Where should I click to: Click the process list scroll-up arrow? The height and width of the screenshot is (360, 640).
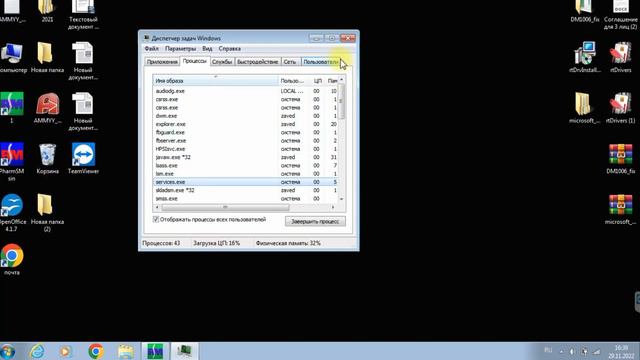[342, 79]
